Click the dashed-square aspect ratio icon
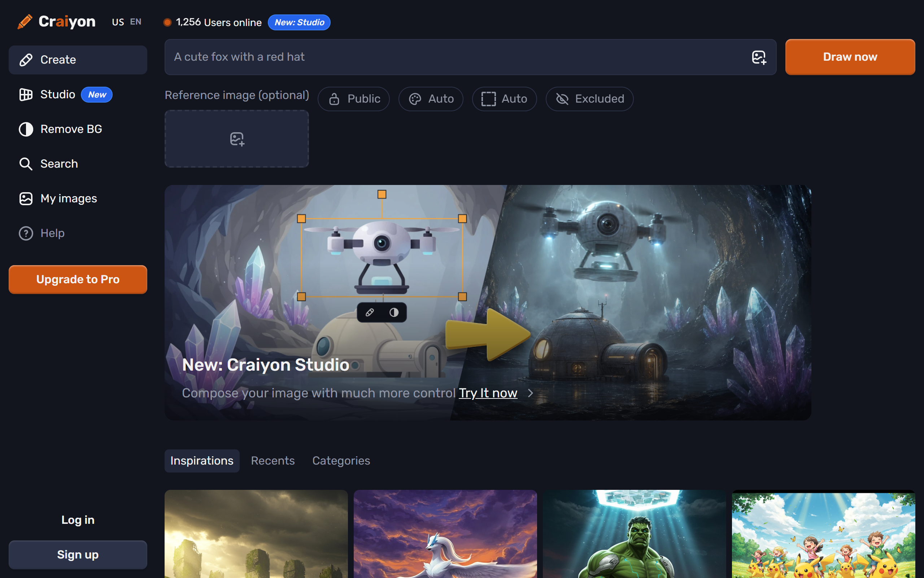This screenshot has width=924, height=578. (x=488, y=99)
